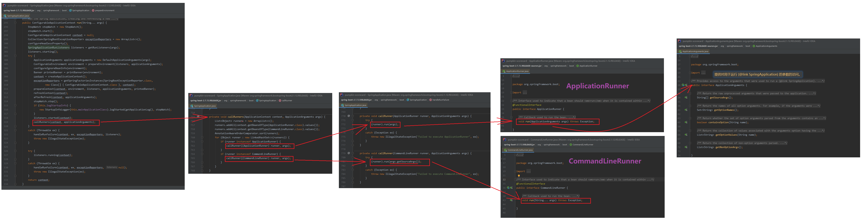
Task: Click the @ gutter marker beside callRunners
Action: point(198,117)
